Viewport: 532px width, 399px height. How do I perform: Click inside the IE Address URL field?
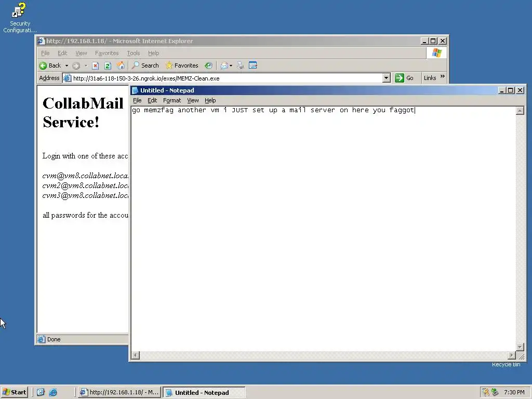click(x=227, y=78)
